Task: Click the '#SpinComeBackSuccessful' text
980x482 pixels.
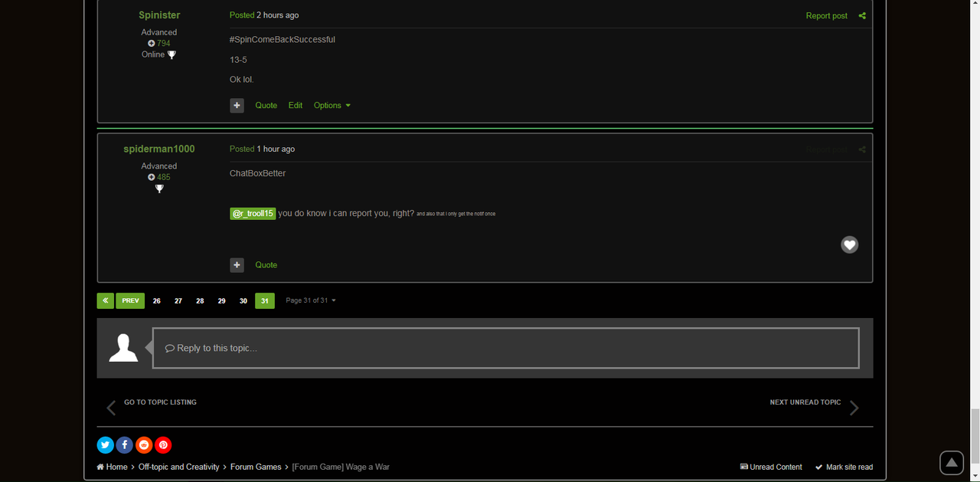Action: [x=283, y=40]
